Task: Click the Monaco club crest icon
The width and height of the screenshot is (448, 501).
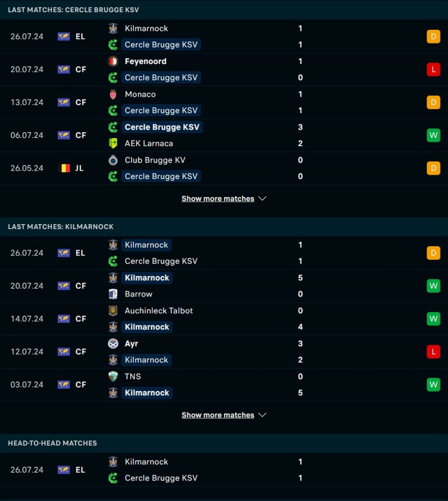Action: coord(113,94)
